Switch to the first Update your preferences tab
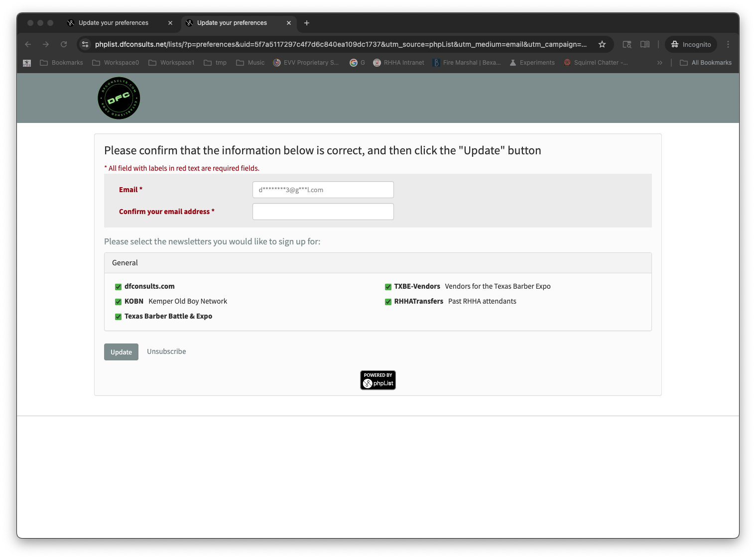Viewport: 756px width, 559px height. coord(114,23)
